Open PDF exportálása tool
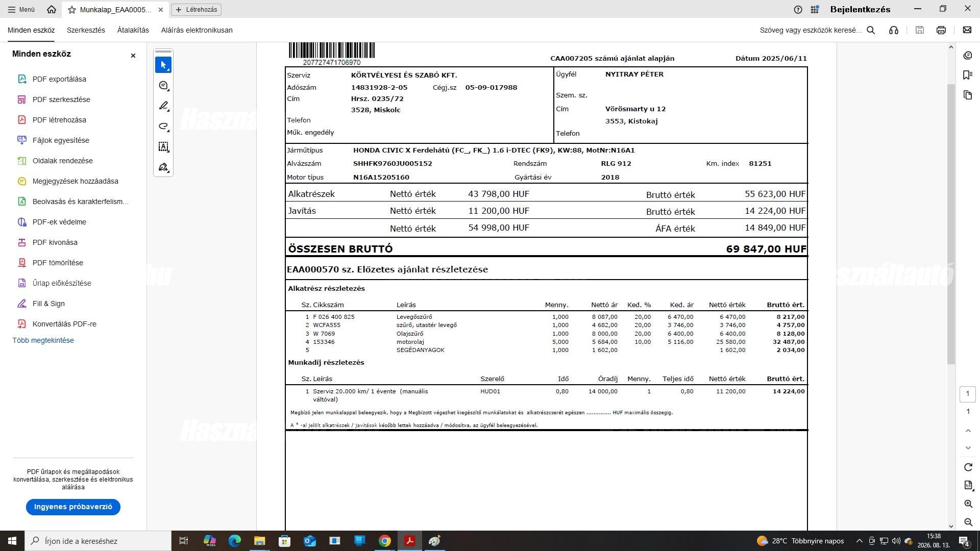 pos(59,79)
